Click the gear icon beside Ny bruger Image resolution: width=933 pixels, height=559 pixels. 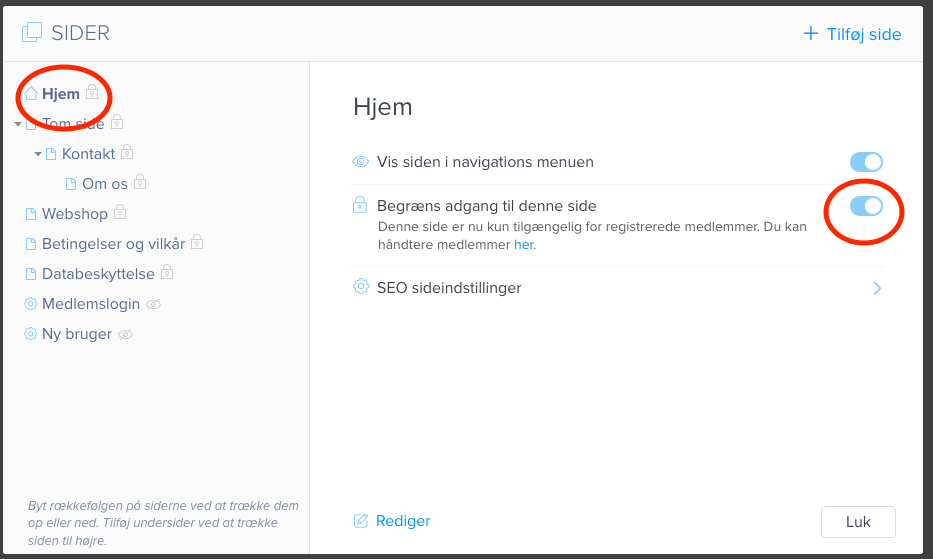(30, 334)
